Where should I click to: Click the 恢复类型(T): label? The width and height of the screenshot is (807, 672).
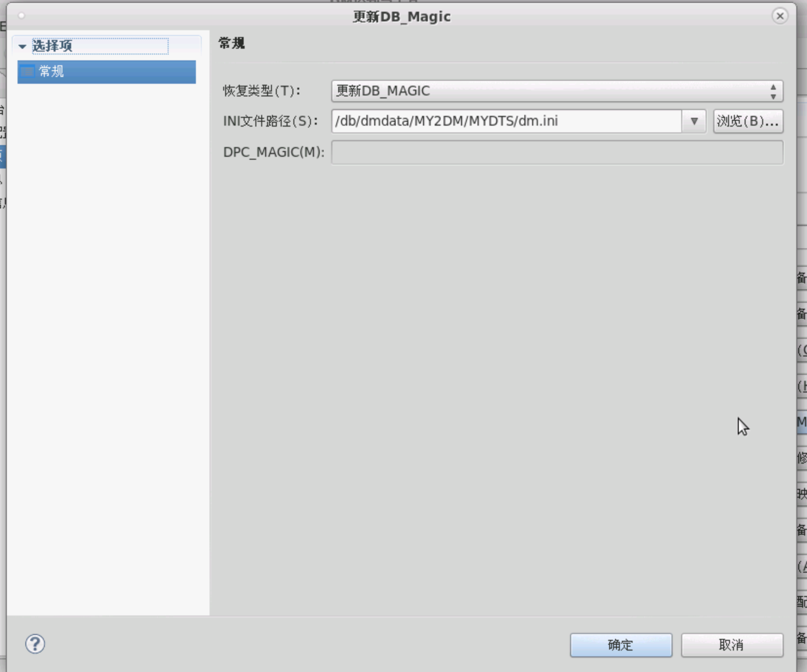[262, 91]
